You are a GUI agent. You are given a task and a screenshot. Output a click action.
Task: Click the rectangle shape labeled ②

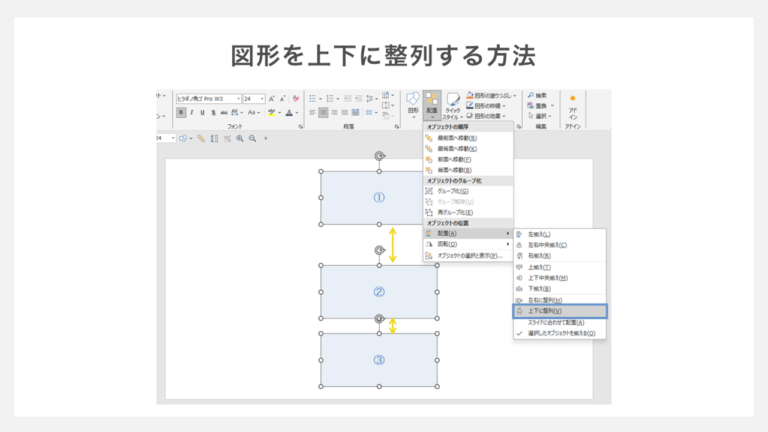(x=378, y=292)
